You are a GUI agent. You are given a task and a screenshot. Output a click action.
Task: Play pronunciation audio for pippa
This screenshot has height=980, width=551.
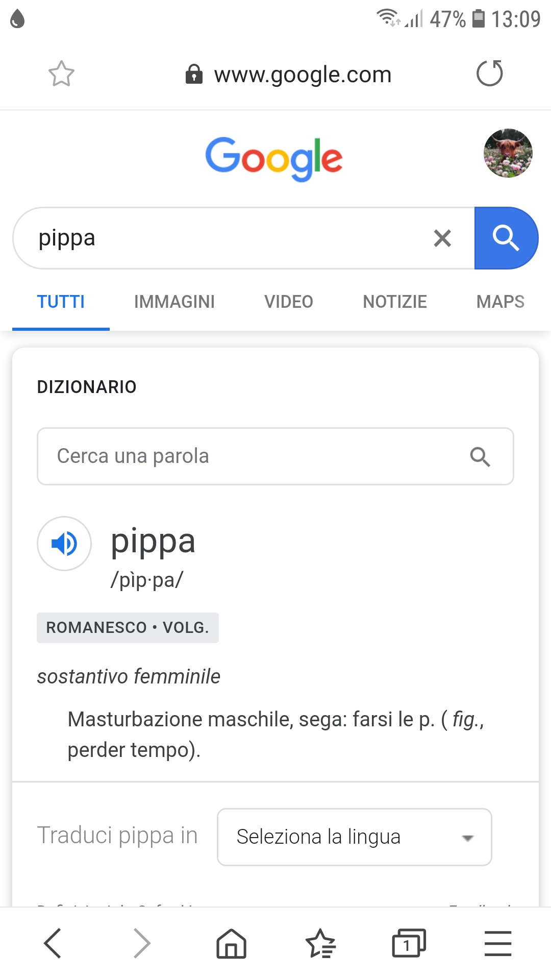64,544
